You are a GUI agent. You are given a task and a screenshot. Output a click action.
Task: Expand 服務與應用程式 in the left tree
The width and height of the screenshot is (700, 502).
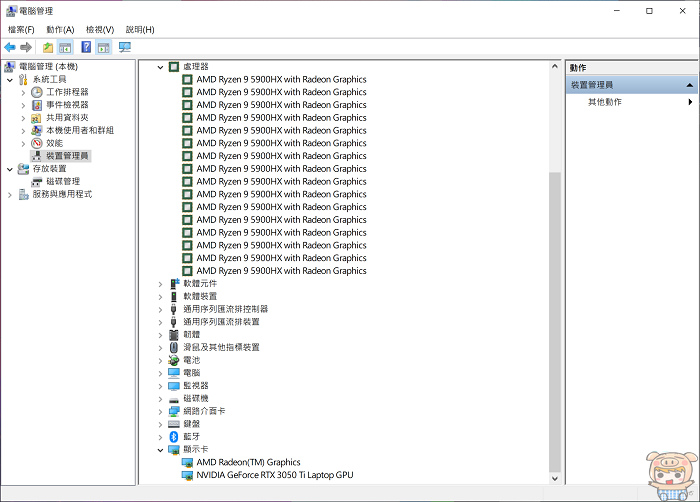[10, 194]
